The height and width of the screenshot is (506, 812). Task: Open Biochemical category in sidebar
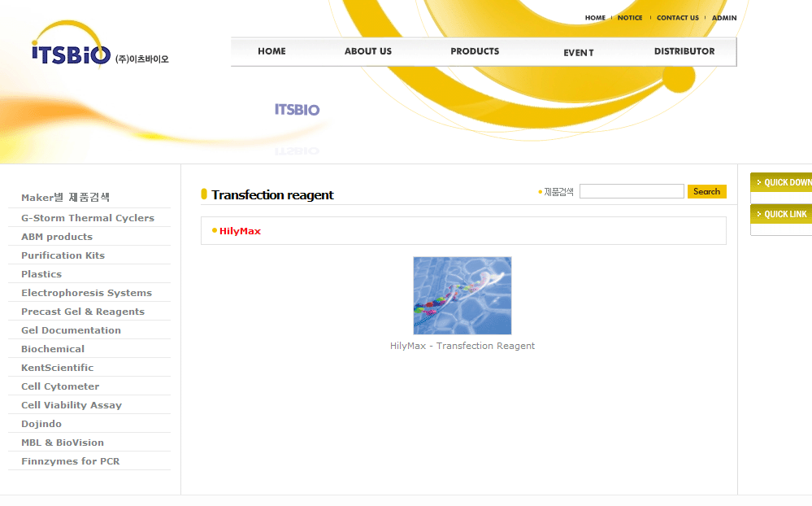tap(53, 349)
